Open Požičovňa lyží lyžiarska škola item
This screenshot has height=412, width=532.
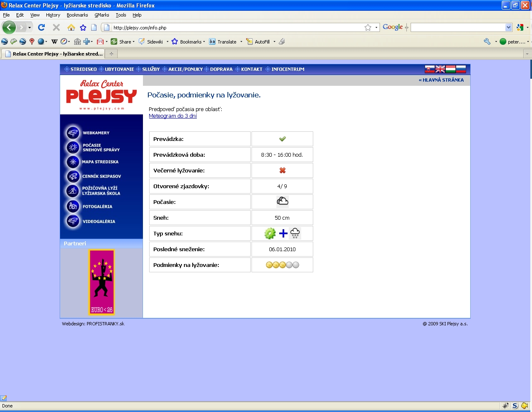93,191
